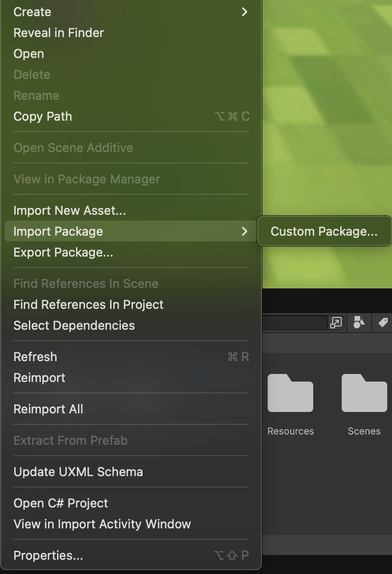Select Reimport All

[48, 409]
